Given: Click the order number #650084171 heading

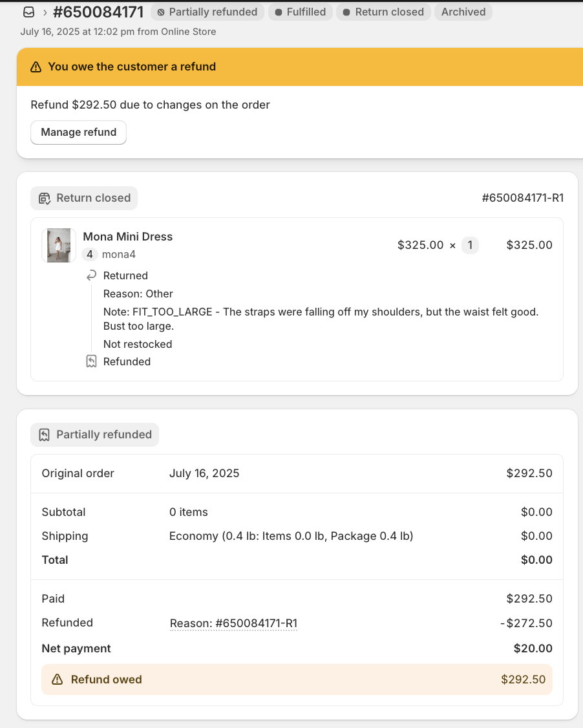Looking at the screenshot, I should pos(98,12).
